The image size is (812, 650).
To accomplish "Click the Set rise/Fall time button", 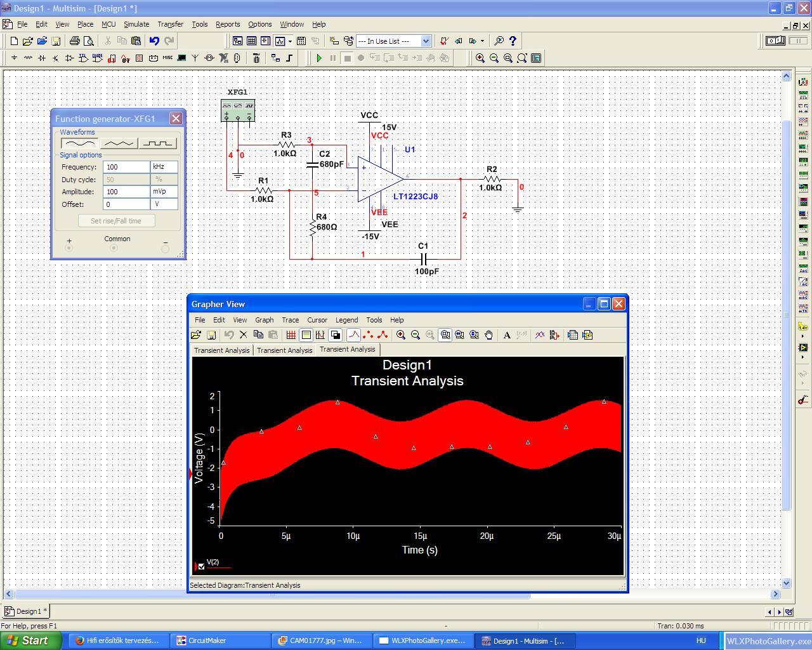I will [x=116, y=221].
